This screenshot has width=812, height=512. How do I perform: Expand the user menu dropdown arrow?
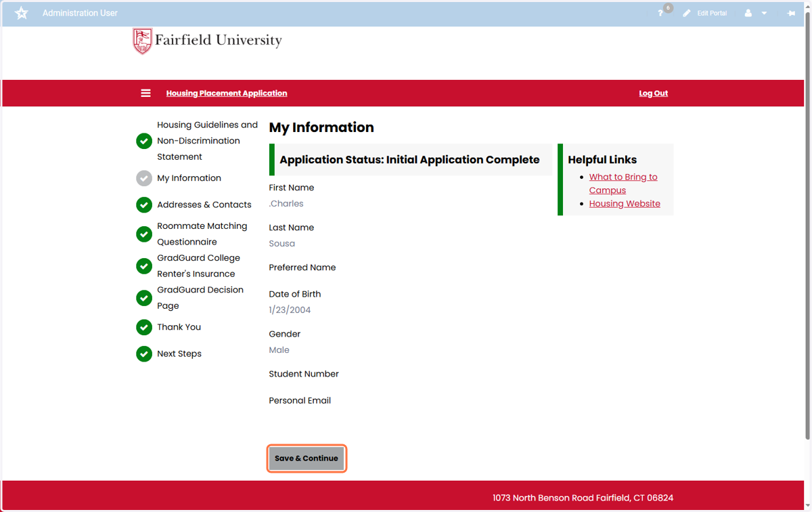764,14
